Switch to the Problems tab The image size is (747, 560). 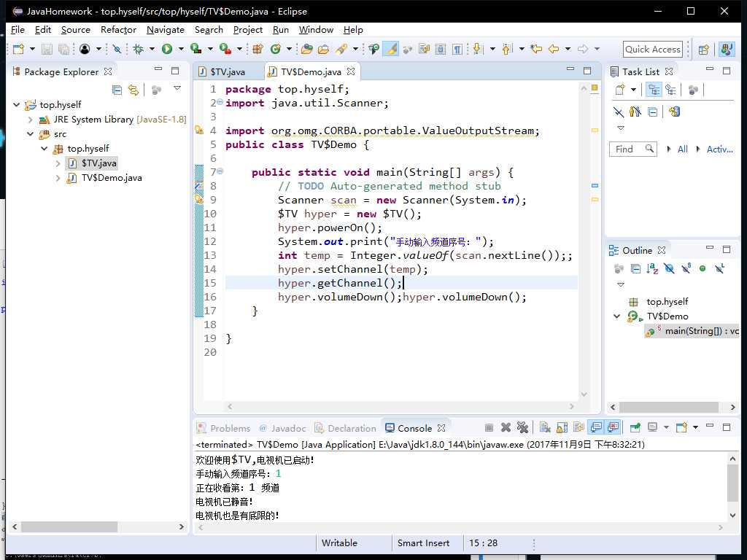tap(223, 428)
